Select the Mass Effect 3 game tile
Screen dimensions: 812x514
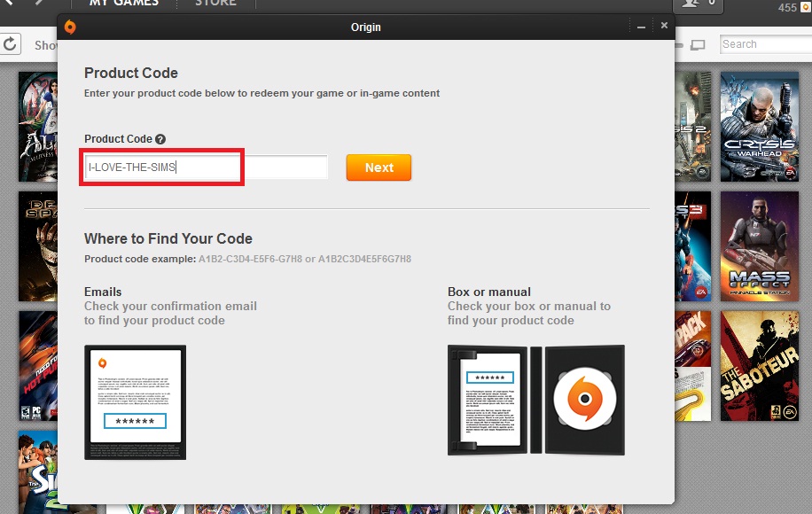tap(693, 246)
